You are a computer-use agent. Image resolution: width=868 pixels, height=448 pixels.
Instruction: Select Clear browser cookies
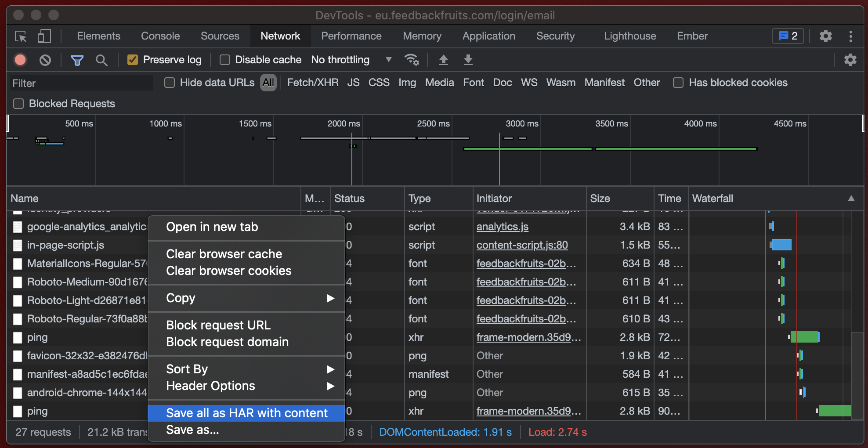click(246, 271)
